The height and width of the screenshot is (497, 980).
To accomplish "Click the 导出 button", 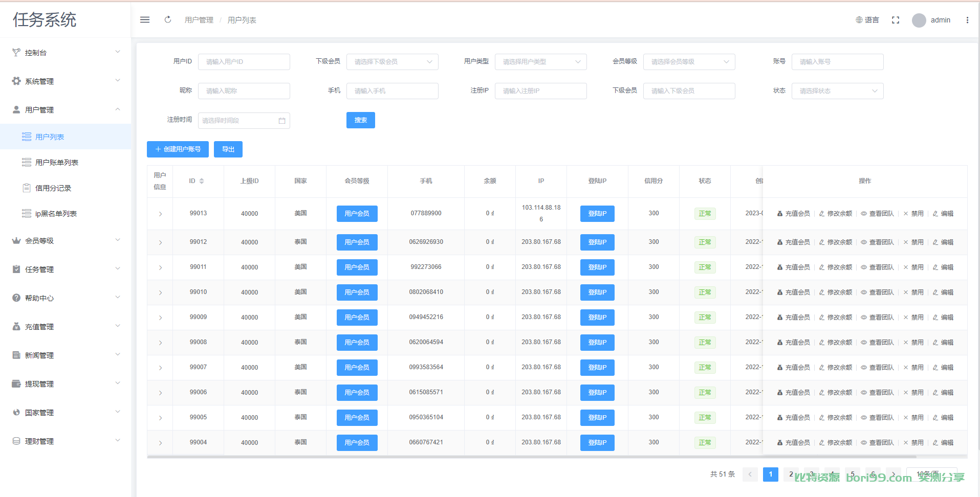I will (x=228, y=149).
